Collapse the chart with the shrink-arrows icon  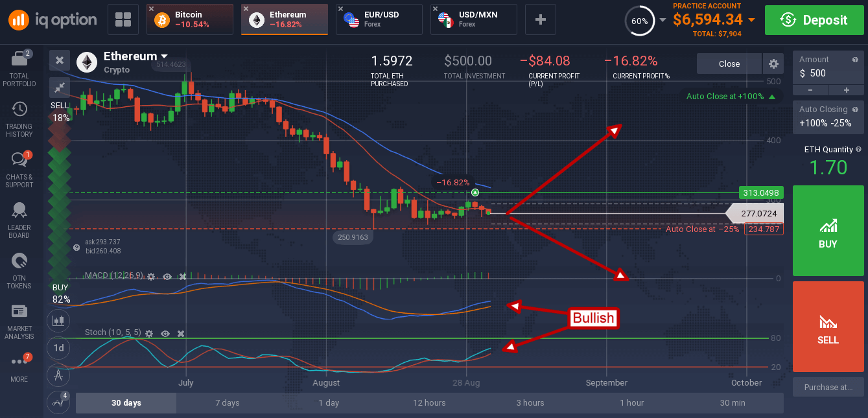coord(60,86)
